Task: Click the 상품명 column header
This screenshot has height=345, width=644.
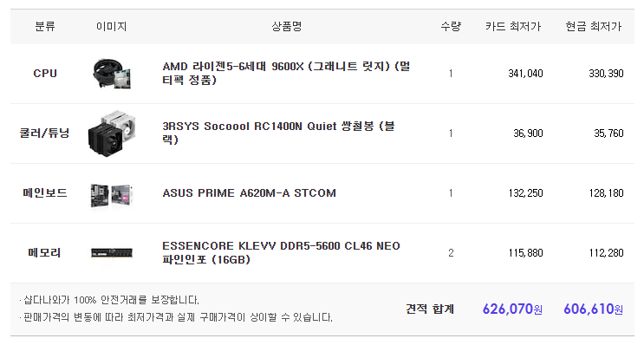Action: [287, 27]
